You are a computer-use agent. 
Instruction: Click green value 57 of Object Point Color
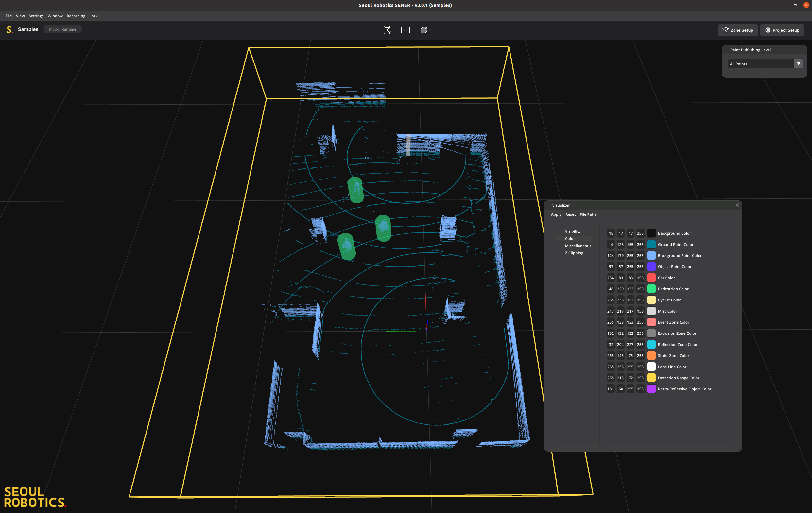620,266
